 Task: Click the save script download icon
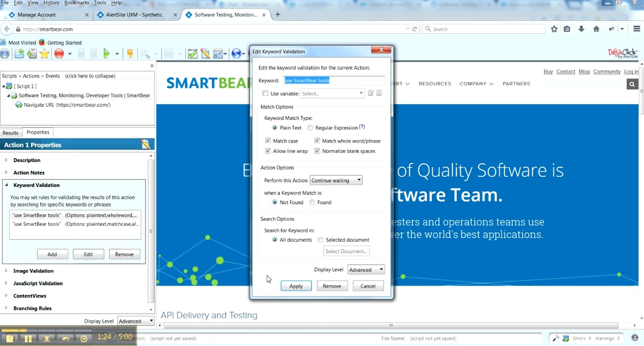(x=32, y=53)
